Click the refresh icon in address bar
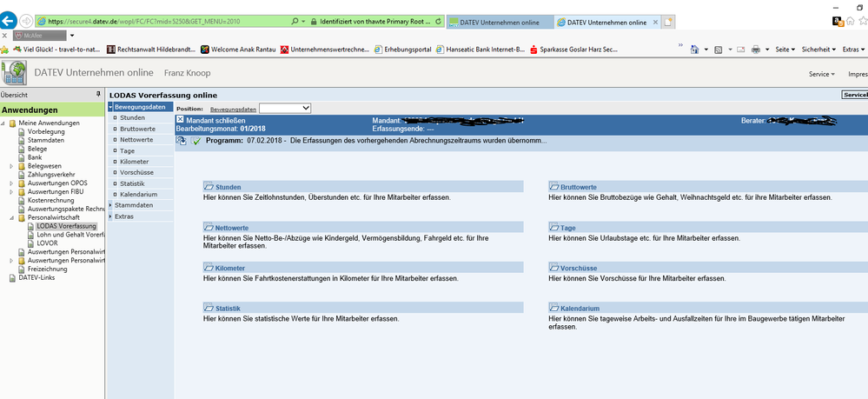 [x=439, y=22]
